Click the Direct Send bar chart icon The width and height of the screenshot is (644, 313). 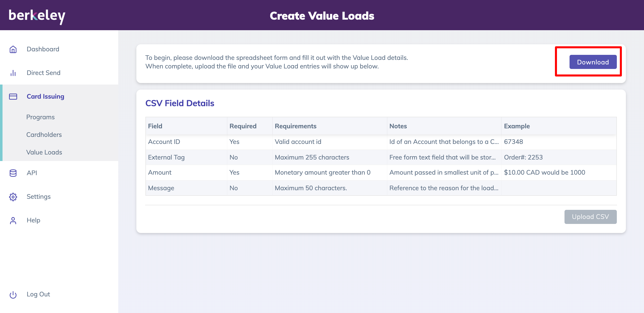(13, 73)
